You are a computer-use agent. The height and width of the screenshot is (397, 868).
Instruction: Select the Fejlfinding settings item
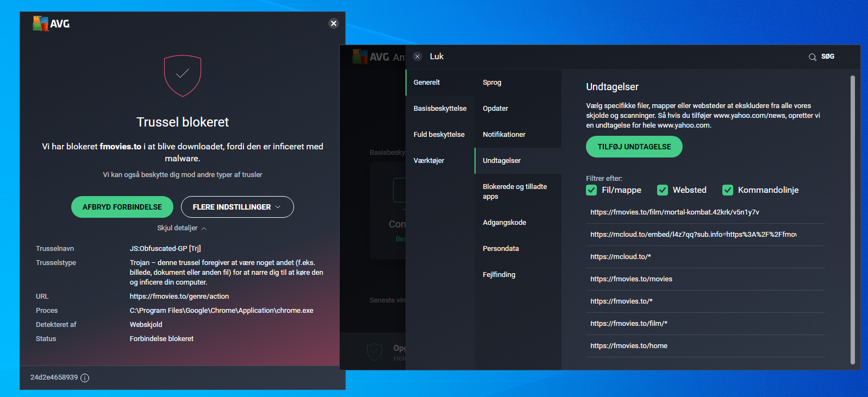[518, 275]
